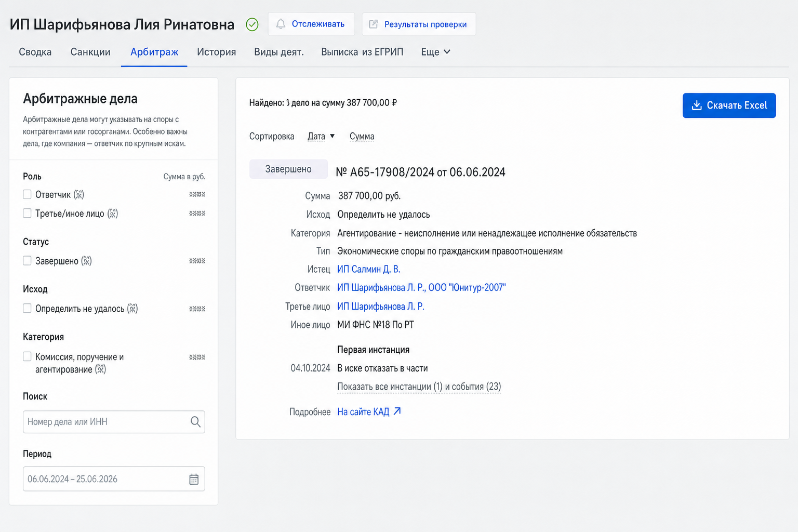Click the external link icon in Результаты проверки

tap(373, 24)
